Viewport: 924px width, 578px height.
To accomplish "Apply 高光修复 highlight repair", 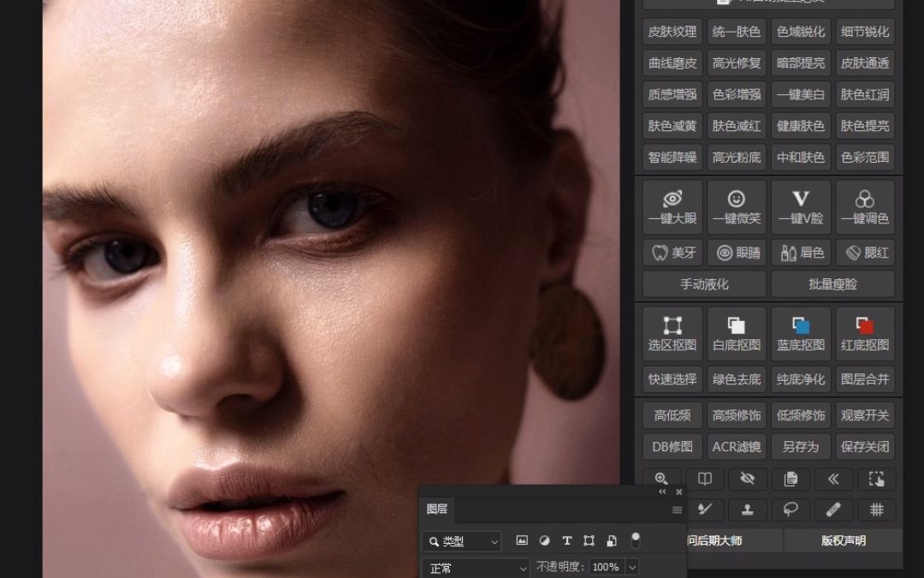I will coord(737,63).
